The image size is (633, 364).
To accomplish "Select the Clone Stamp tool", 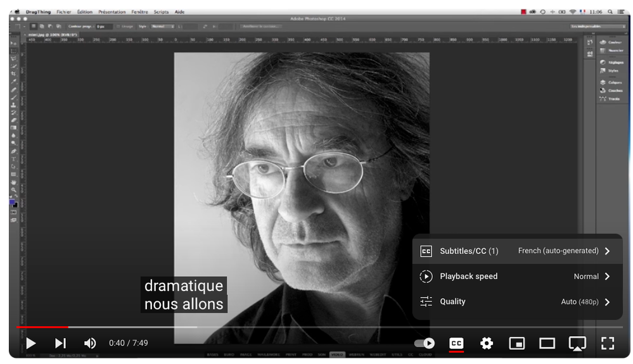I will point(14,105).
